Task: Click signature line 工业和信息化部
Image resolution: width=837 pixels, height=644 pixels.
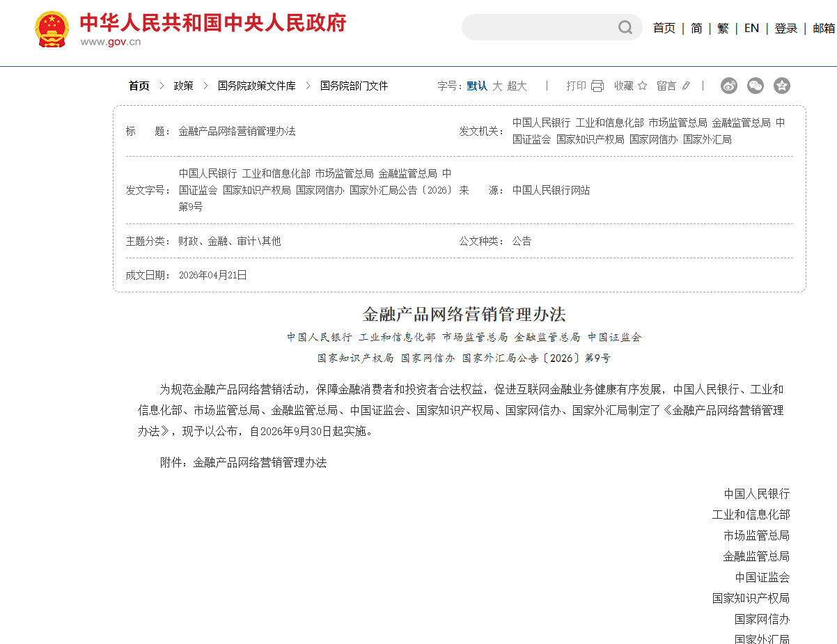Action: [751, 515]
